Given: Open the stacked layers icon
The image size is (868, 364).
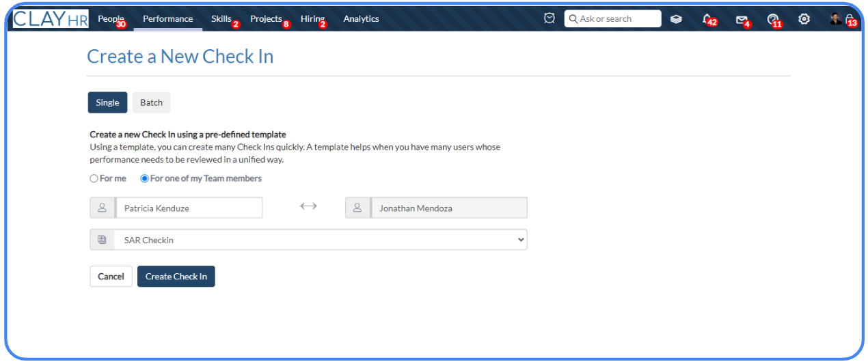Looking at the screenshot, I should (676, 19).
